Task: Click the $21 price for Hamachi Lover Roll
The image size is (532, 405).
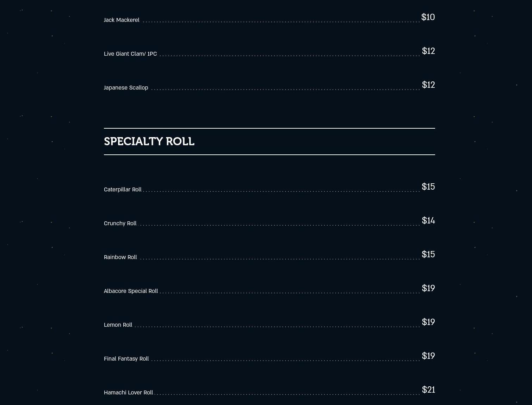Action: click(x=428, y=390)
